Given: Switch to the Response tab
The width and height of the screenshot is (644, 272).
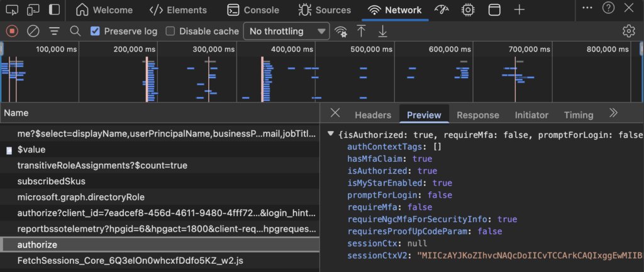Looking at the screenshot, I should pyautogui.click(x=477, y=115).
